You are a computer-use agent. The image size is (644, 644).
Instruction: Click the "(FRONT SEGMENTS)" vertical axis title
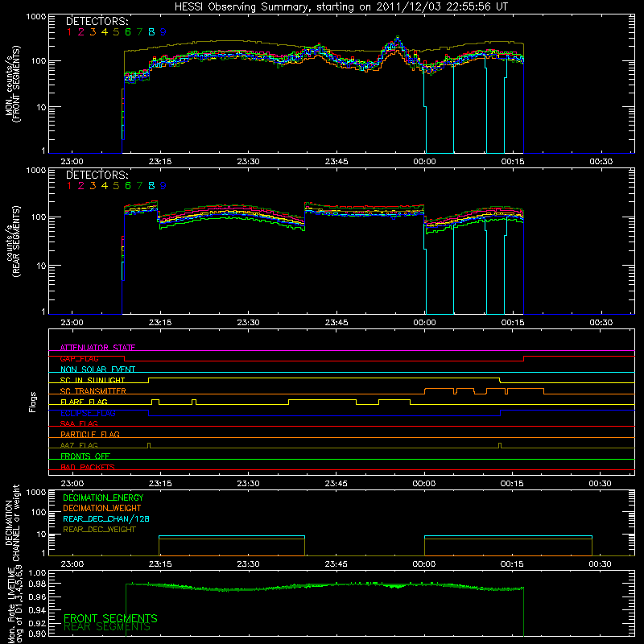click(16, 84)
